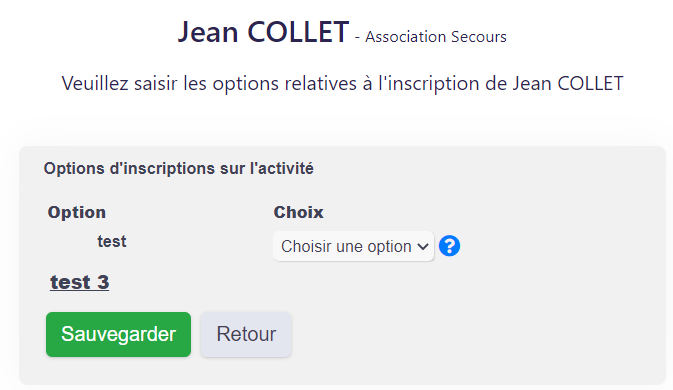The width and height of the screenshot is (673, 390).
Task: Click the blue question mark help icon
Action: [449, 246]
